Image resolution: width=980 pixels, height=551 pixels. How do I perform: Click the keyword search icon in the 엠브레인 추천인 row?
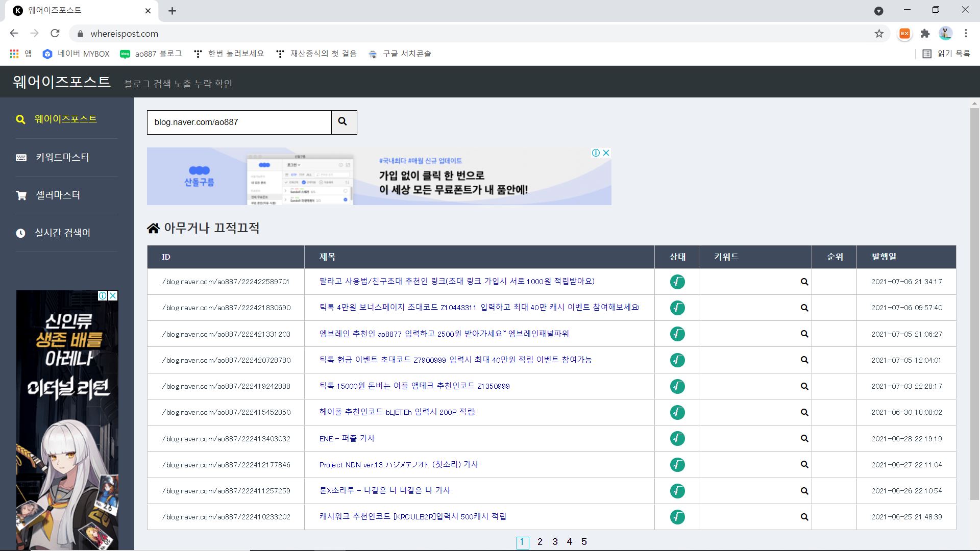pos(804,334)
